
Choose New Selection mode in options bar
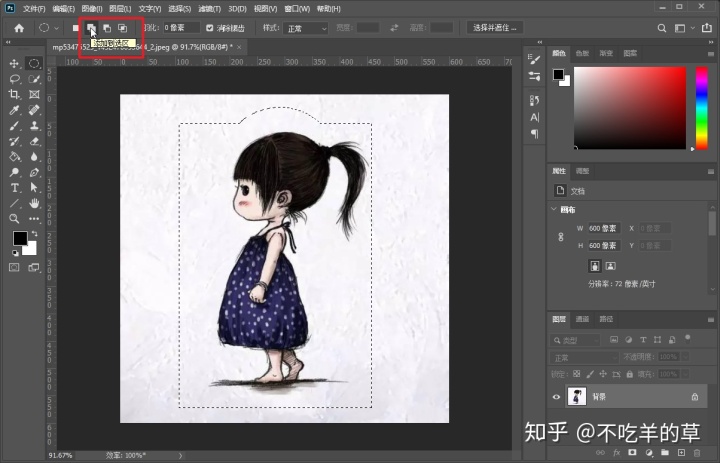click(76, 28)
